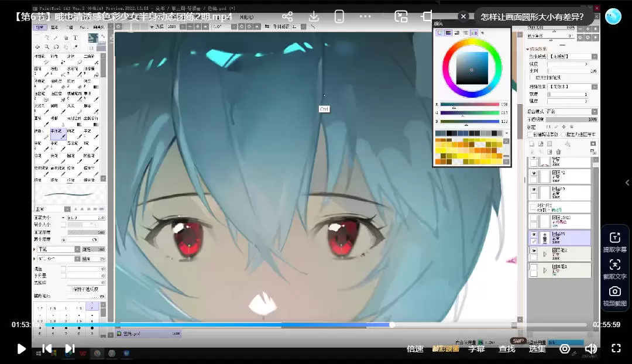Click the phone cast icon
This screenshot has height=364, width=632.
click(x=339, y=16)
